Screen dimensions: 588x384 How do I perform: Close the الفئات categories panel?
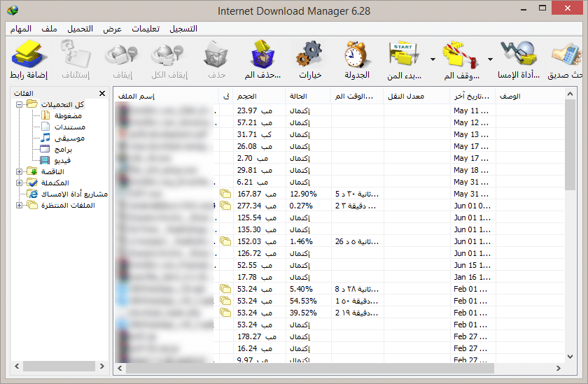pos(102,93)
